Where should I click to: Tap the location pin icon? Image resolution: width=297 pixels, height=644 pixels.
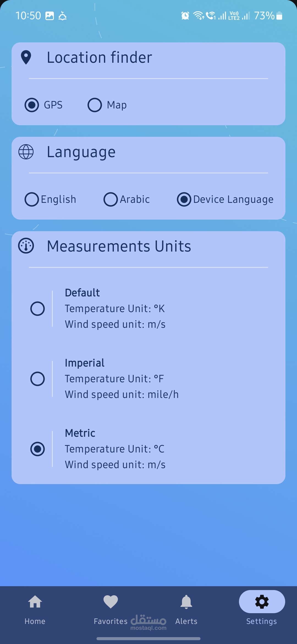point(26,58)
